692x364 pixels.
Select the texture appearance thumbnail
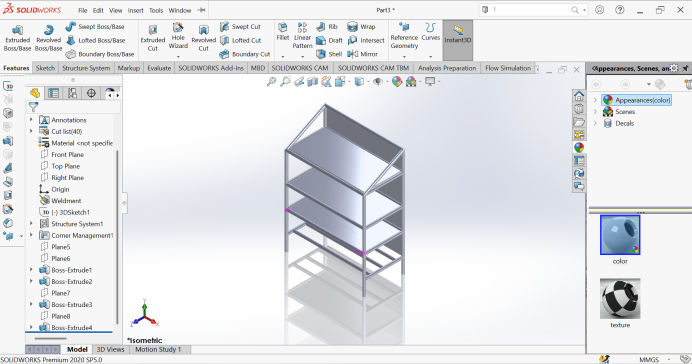click(620, 298)
